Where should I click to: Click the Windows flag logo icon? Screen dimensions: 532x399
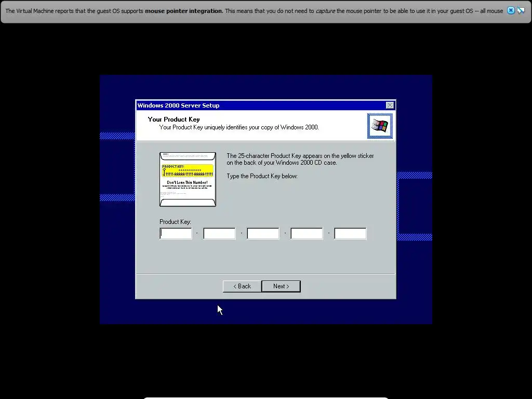(380, 126)
